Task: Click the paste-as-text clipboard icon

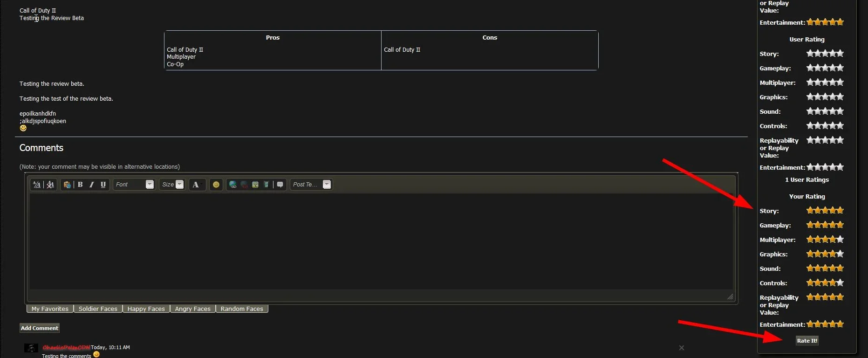Action: (x=67, y=185)
